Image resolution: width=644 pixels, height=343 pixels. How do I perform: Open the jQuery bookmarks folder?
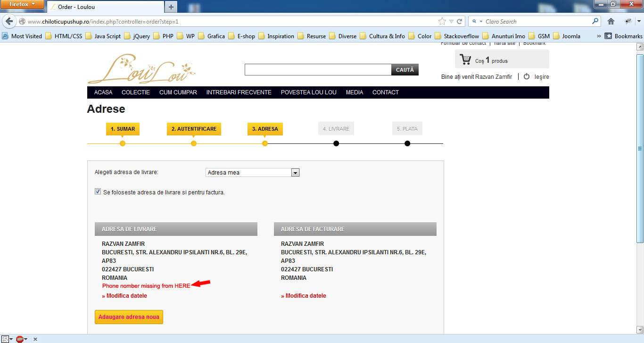[x=137, y=36]
